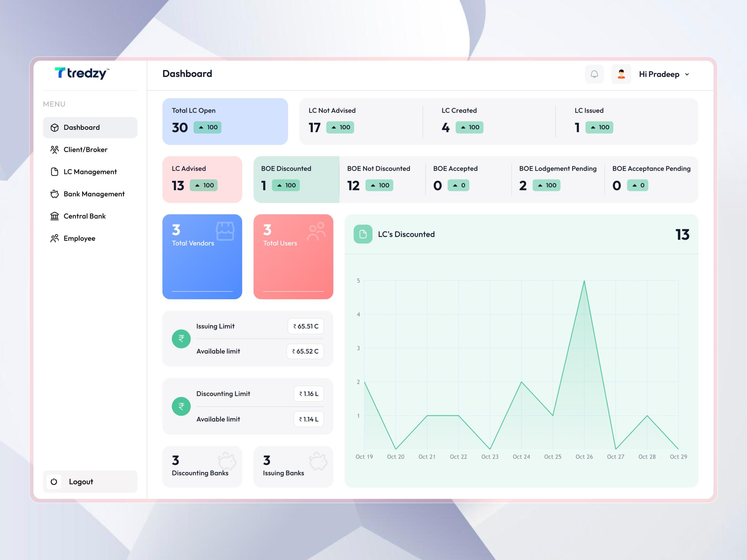Click the Central Bank building icon
Viewport: 747px width, 560px height.
pyautogui.click(x=55, y=216)
